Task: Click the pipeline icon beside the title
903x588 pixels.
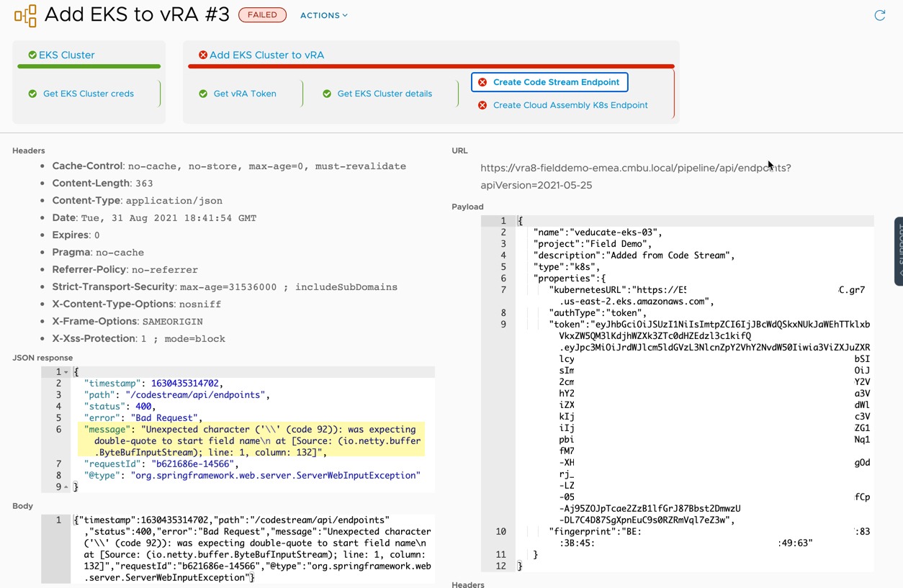Action: (25, 16)
